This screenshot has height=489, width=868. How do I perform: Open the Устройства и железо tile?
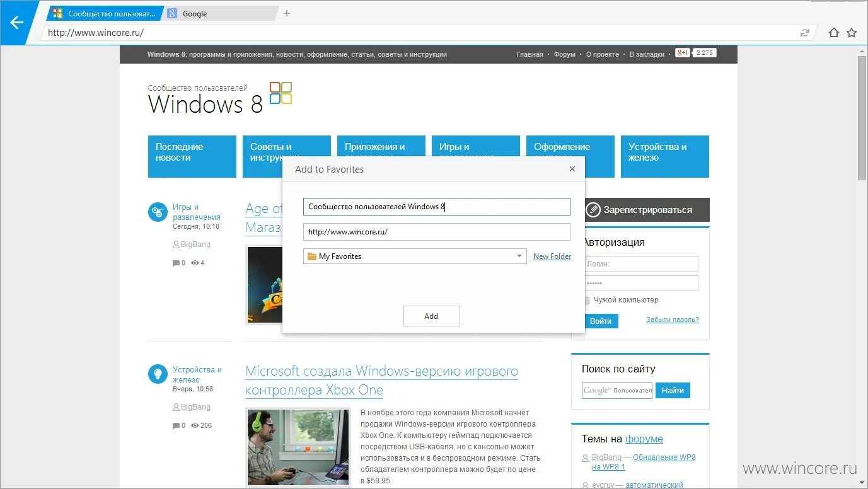(665, 156)
